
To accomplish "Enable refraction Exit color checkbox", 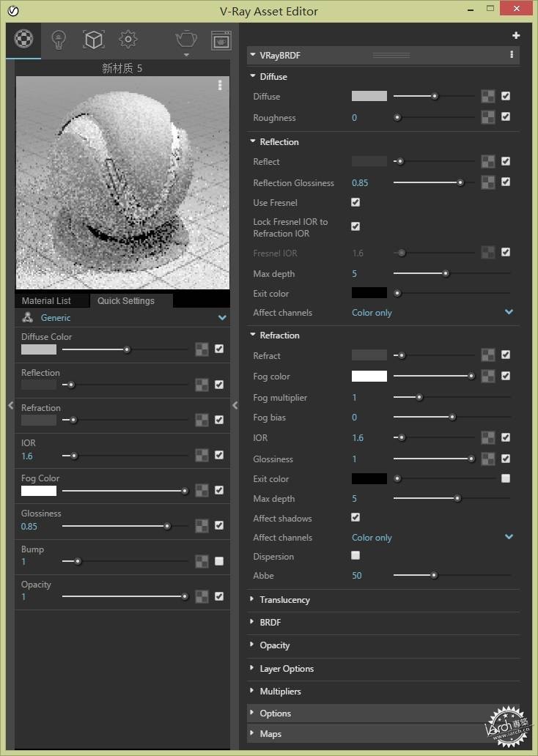I will tap(506, 478).
